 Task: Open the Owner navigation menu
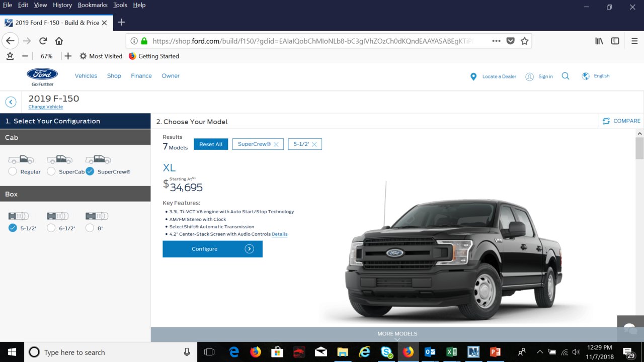171,76
